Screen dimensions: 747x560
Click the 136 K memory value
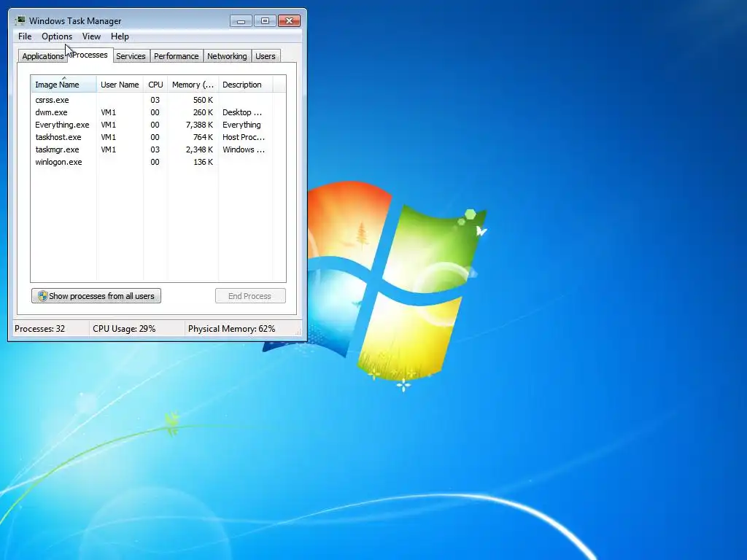pyautogui.click(x=203, y=162)
